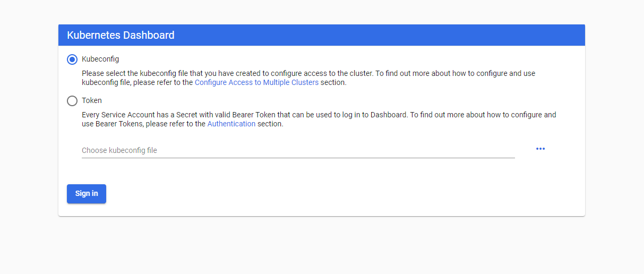Click the "Token" option label text
The image size is (644, 274).
click(x=92, y=100)
